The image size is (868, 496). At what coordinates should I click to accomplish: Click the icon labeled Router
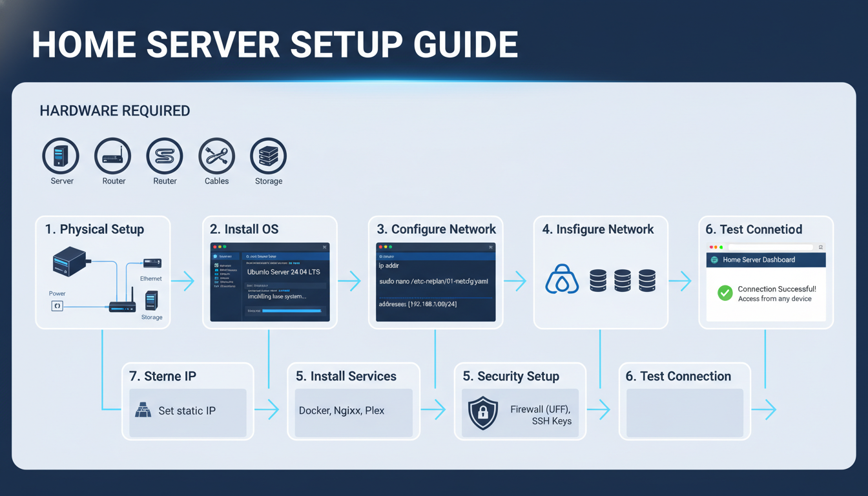113,156
